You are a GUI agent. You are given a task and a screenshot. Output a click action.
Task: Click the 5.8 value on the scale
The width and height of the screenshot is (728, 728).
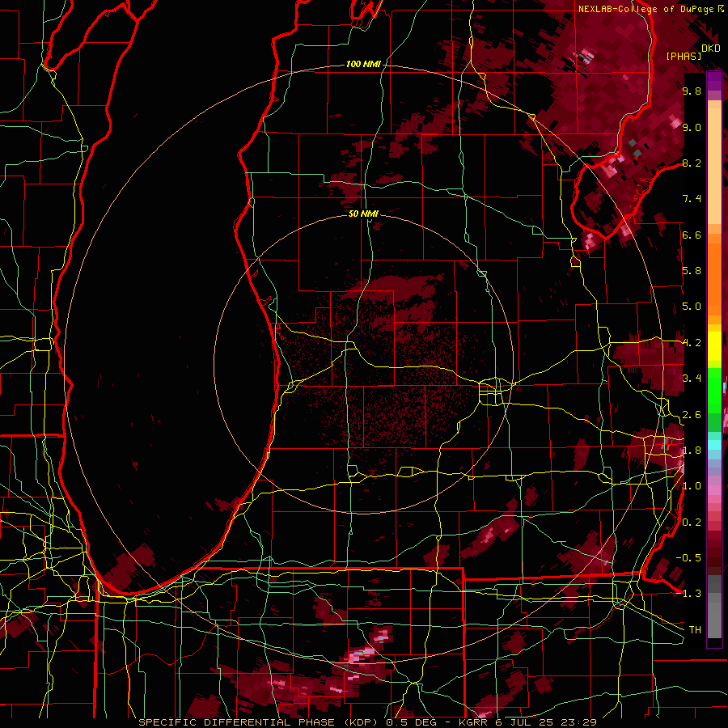pos(692,271)
